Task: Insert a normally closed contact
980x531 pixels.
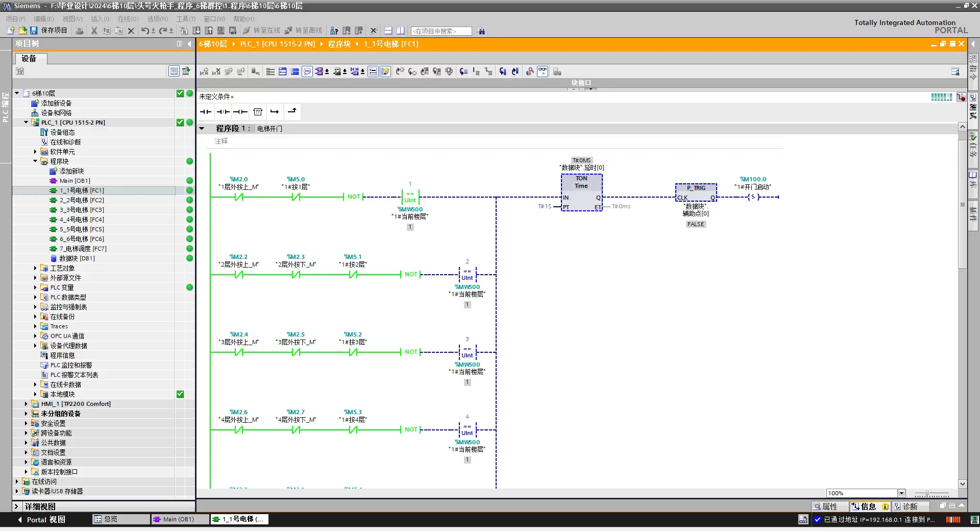Action: point(223,112)
